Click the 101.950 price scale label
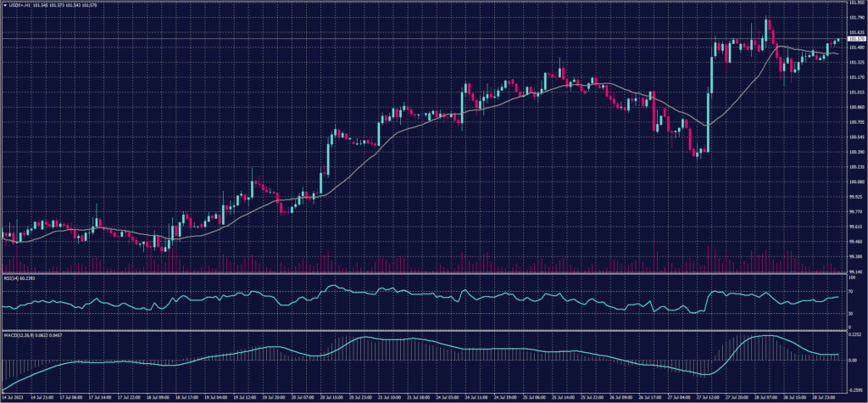 point(855,3)
